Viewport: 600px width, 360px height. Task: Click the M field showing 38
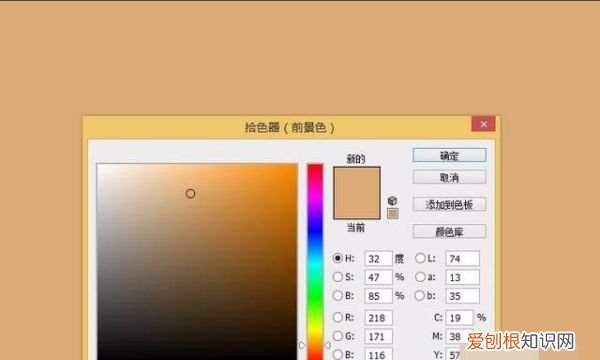tap(460, 336)
